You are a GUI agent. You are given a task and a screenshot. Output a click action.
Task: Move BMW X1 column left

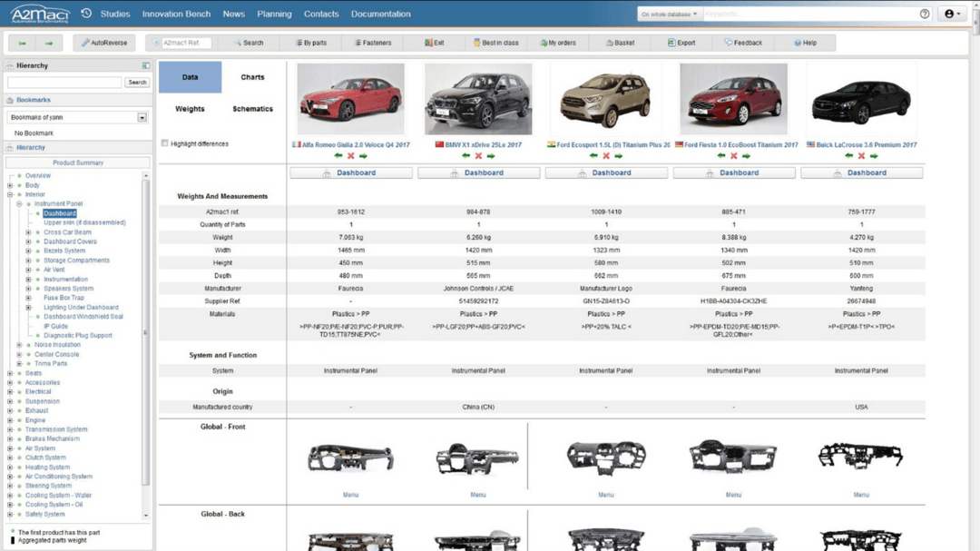click(x=465, y=156)
